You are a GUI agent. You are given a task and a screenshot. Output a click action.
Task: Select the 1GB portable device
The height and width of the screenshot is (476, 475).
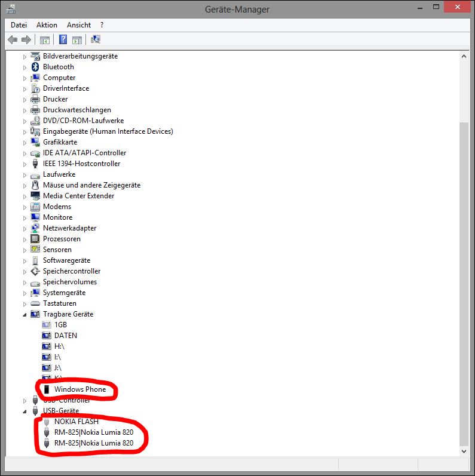[x=60, y=325]
